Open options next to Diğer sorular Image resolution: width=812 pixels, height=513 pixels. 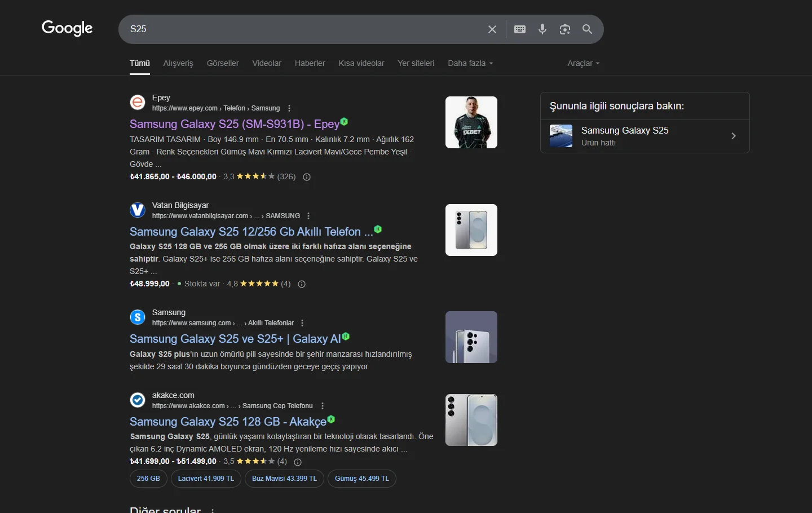(213, 510)
